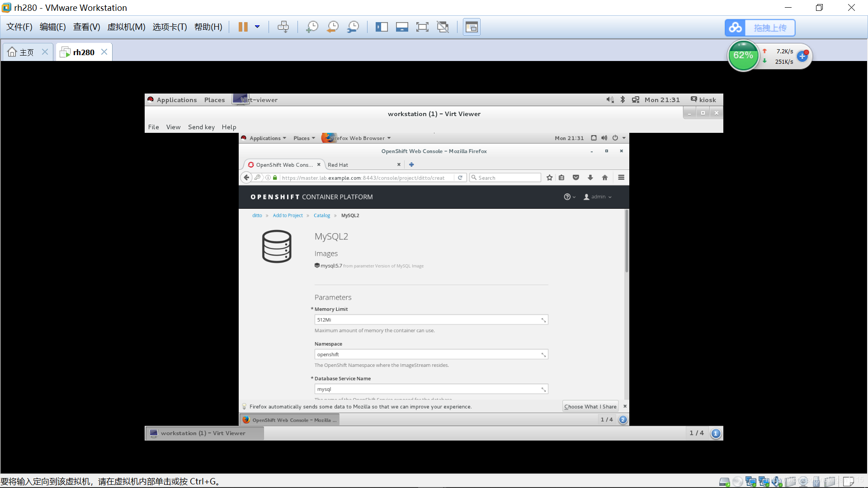Click the Namespace input field

click(431, 355)
